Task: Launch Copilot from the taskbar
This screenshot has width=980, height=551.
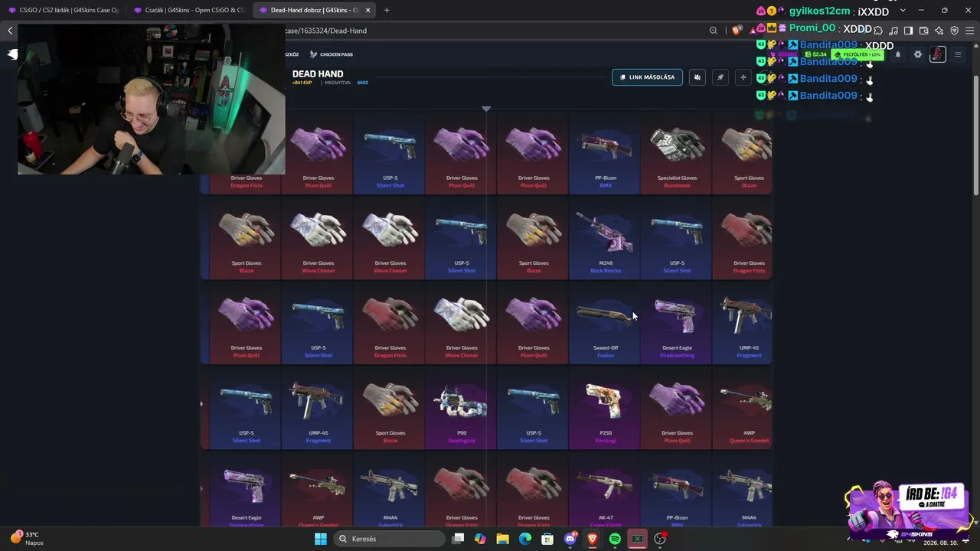Action: coord(480,539)
